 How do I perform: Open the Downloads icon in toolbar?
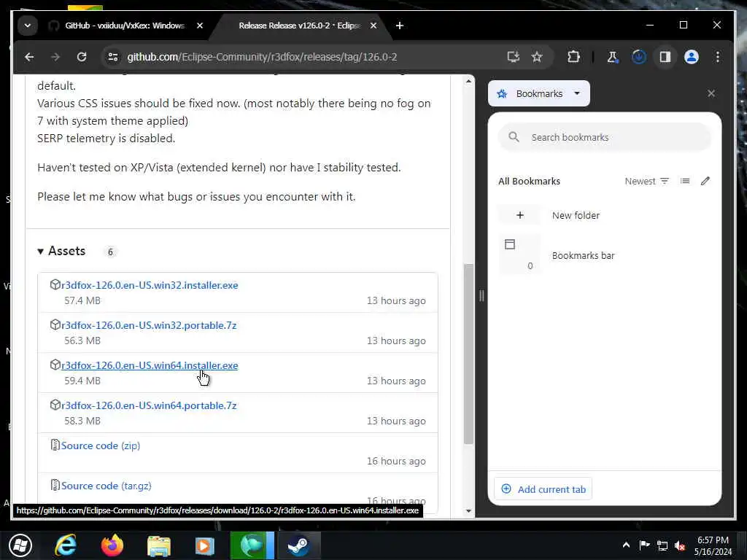(639, 57)
